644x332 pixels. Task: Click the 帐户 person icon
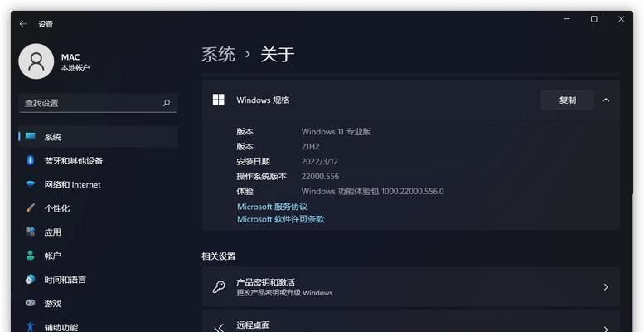pyautogui.click(x=31, y=256)
